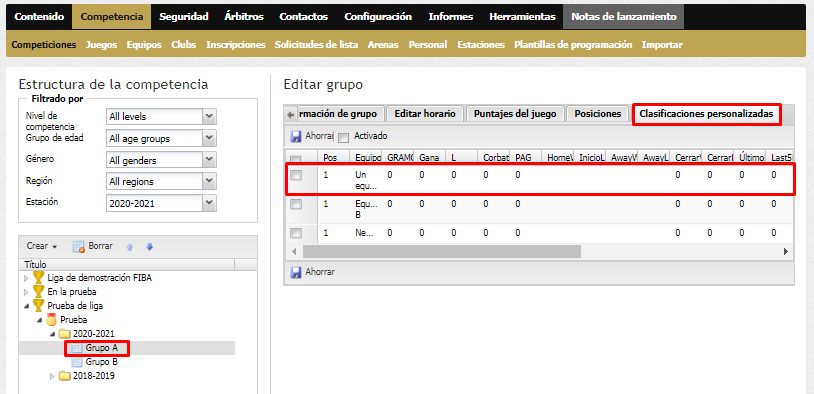Open the Informes menu
This screenshot has height=394, width=814.
click(451, 17)
